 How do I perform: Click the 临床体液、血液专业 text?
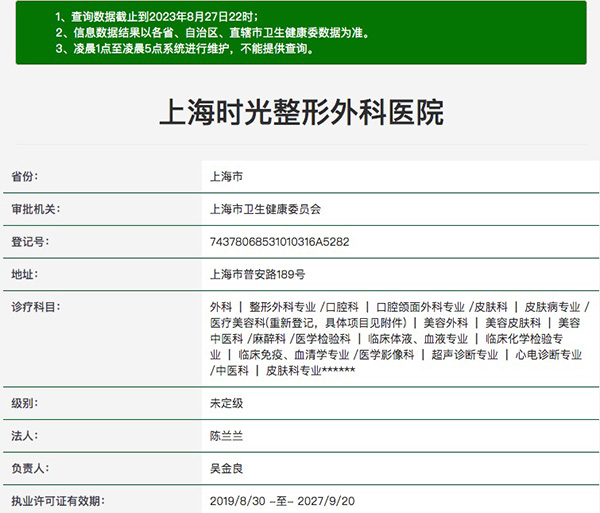pos(418,339)
